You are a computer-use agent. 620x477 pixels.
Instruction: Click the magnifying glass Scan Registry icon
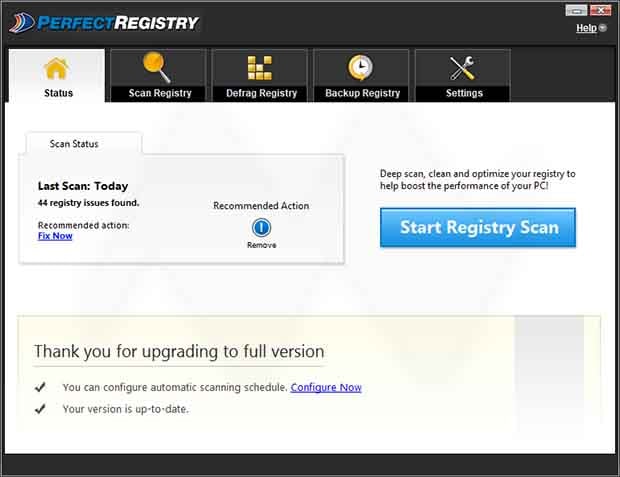click(157, 68)
